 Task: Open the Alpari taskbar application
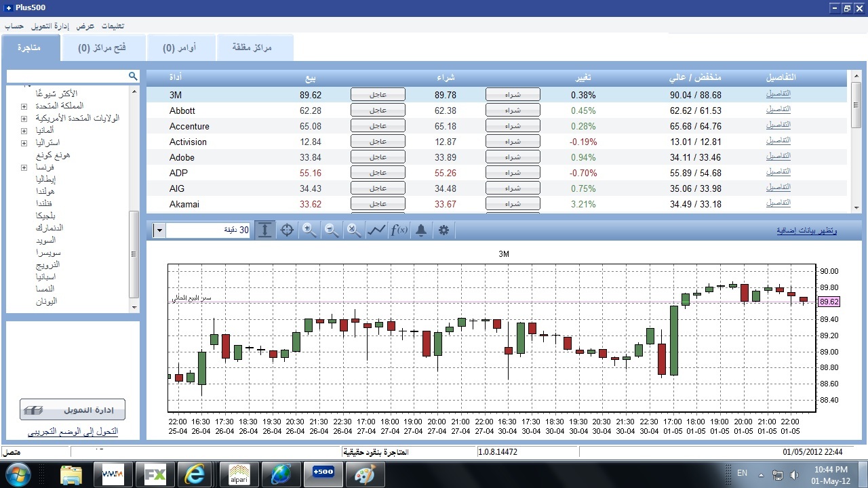239,474
